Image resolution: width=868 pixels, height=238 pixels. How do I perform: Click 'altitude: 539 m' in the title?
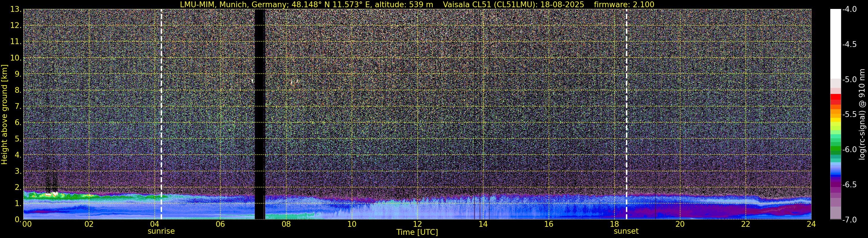tap(404, 4)
